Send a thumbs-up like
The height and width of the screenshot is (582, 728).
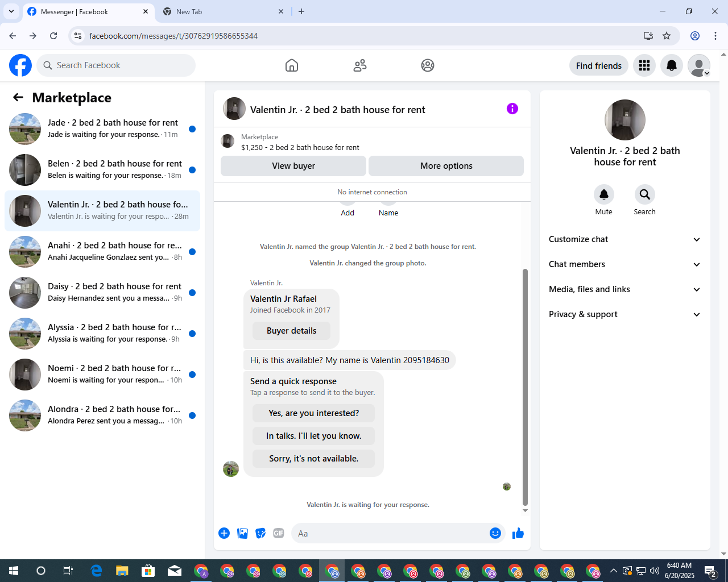tap(518, 533)
